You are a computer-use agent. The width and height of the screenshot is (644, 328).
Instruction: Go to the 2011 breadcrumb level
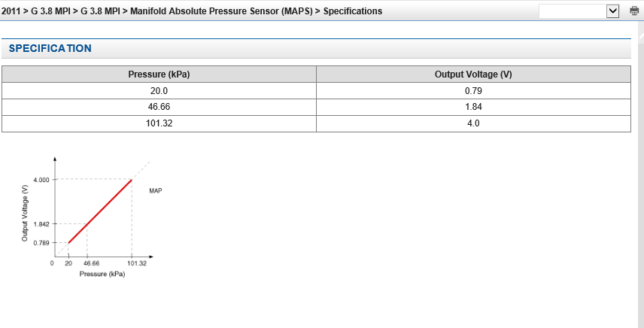(x=11, y=11)
